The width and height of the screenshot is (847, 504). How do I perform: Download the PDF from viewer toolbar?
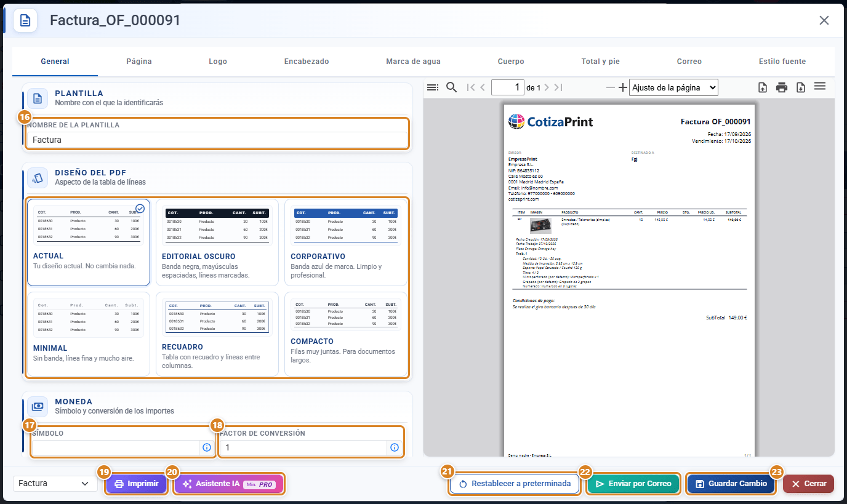tap(801, 87)
